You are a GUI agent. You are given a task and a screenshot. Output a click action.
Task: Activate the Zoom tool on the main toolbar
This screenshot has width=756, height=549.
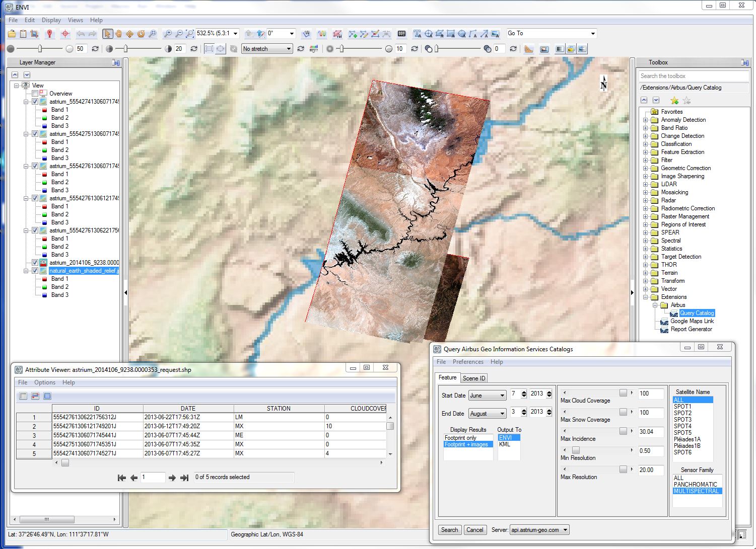152,33
